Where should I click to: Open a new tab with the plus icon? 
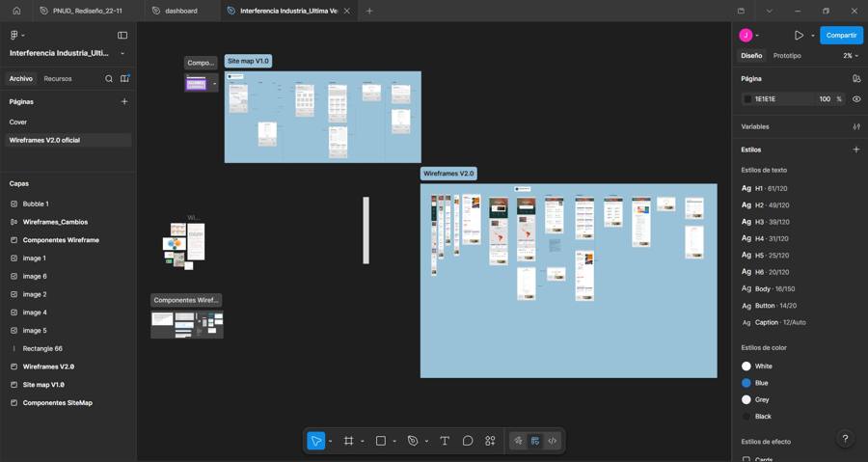coord(369,11)
